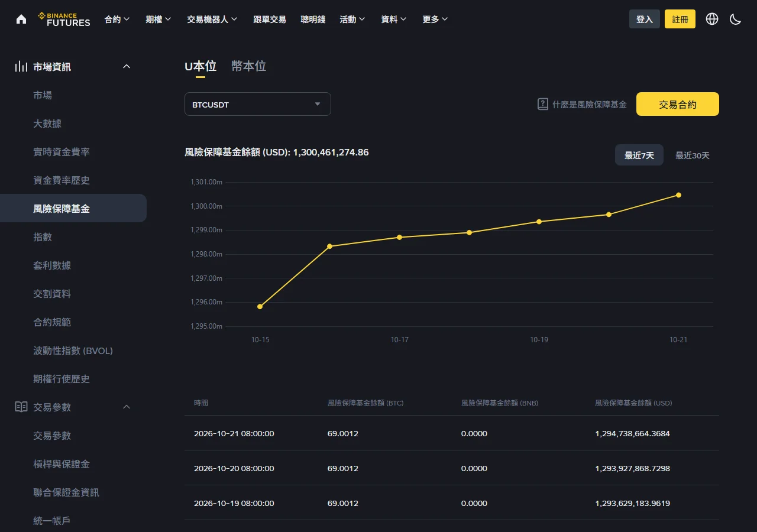The image size is (757, 532).
Task: Switch to the 幣本位 tab
Action: (248, 66)
